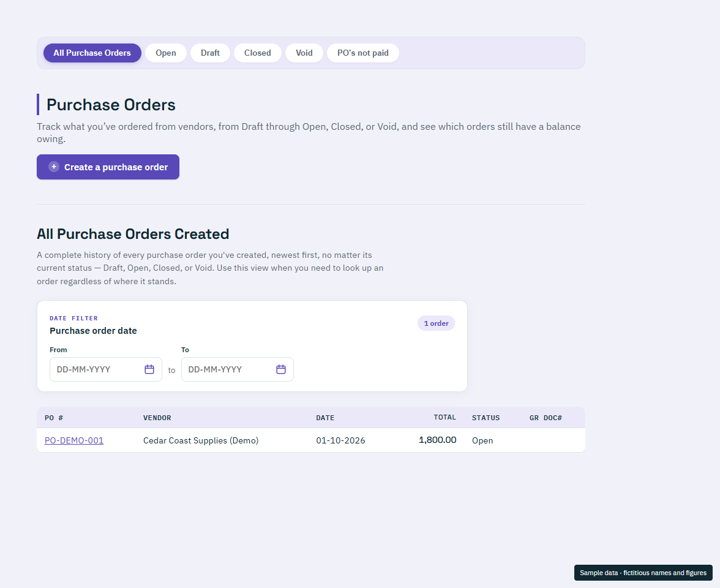The height and width of the screenshot is (588, 720).
Task: Click the VENDOR column header
Action: coord(157,418)
